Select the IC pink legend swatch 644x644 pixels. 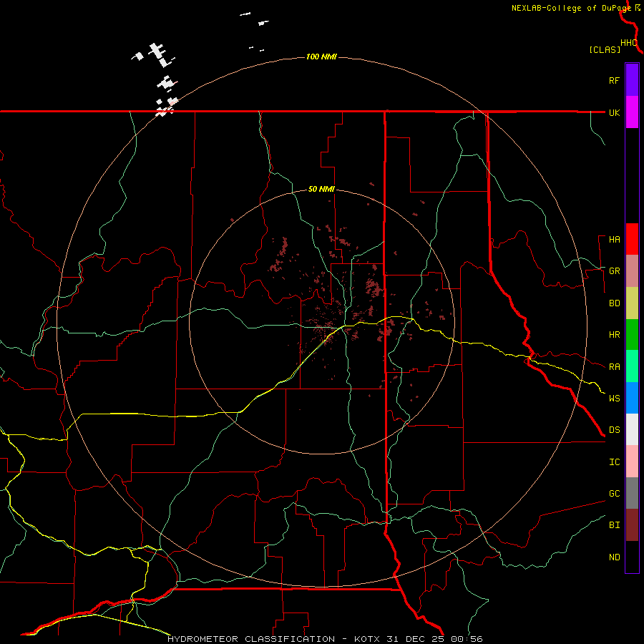pyautogui.click(x=632, y=462)
